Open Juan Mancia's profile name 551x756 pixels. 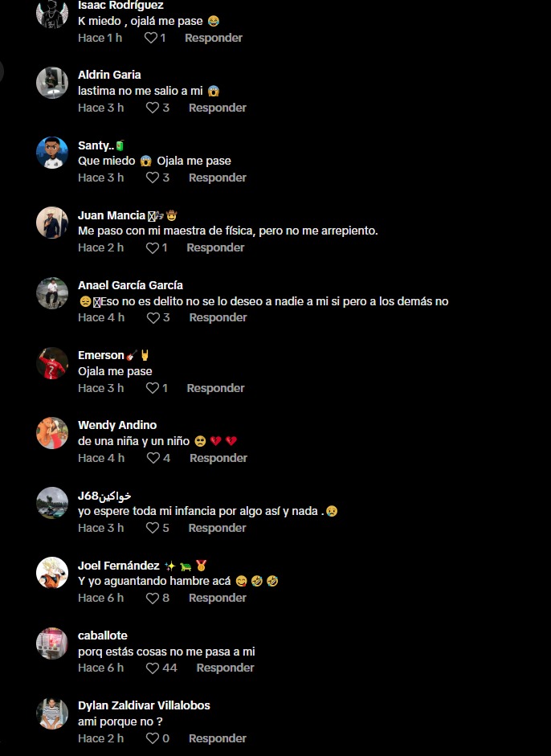tap(112, 215)
